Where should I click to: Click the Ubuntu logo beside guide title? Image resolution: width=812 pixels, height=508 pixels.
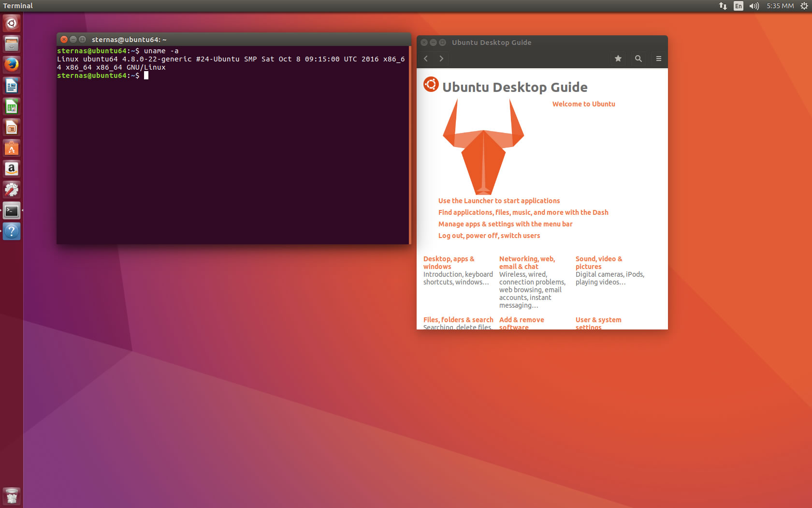pyautogui.click(x=431, y=84)
